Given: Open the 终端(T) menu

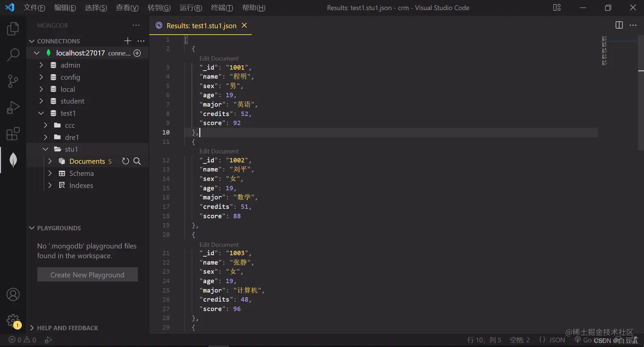Looking at the screenshot, I should (222, 8).
